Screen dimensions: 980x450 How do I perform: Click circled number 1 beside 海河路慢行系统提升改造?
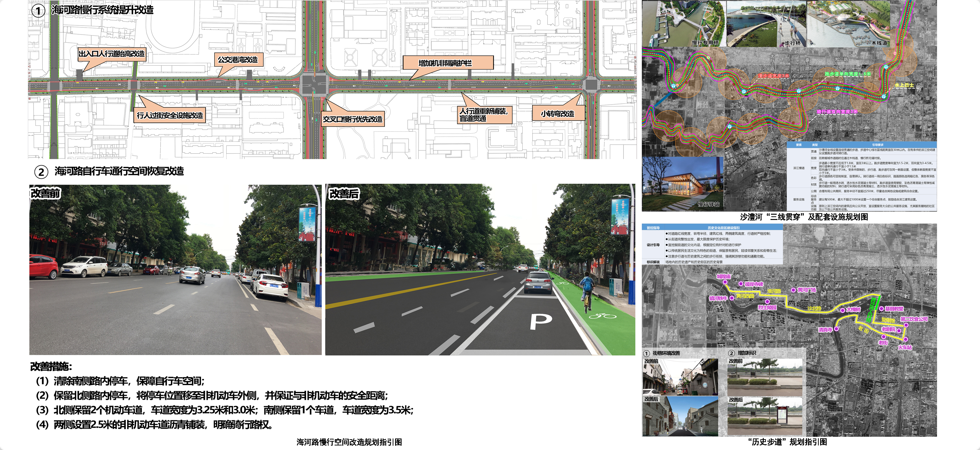[38, 10]
